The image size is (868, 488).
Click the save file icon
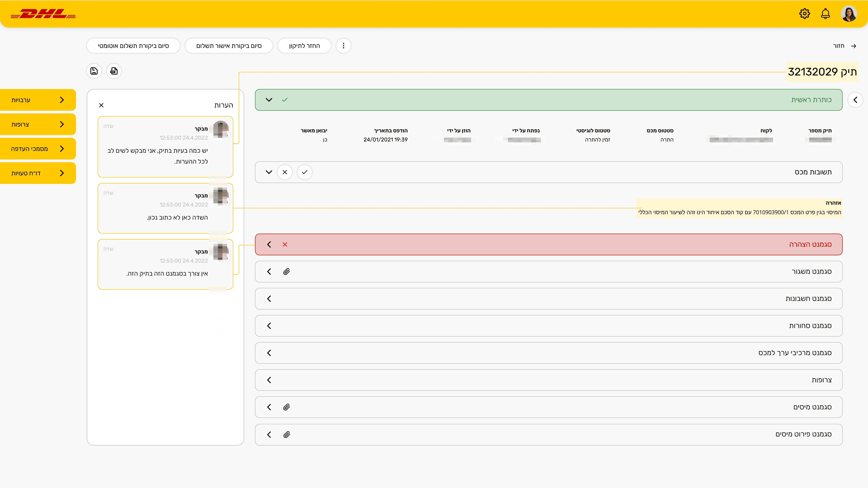point(94,71)
